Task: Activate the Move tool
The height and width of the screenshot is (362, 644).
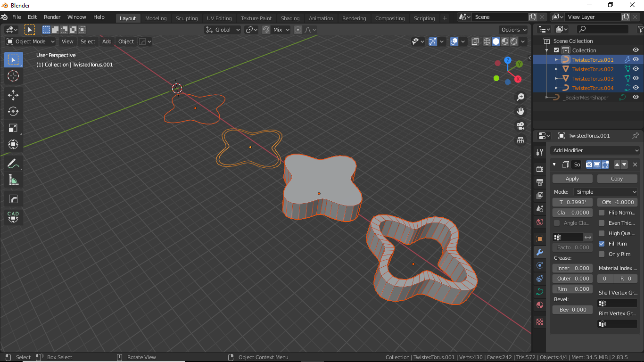Action: (13, 95)
